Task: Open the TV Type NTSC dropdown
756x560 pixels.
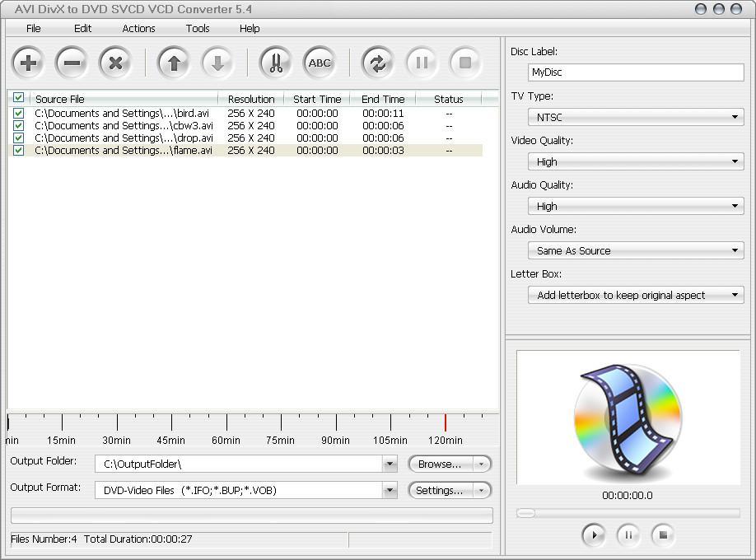Action: click(636, 117)
